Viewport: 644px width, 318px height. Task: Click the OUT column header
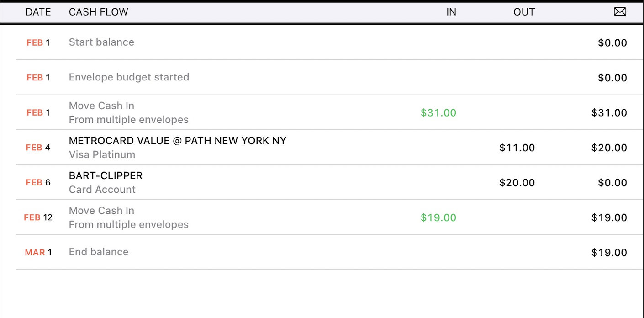click(x=524, y=12)
